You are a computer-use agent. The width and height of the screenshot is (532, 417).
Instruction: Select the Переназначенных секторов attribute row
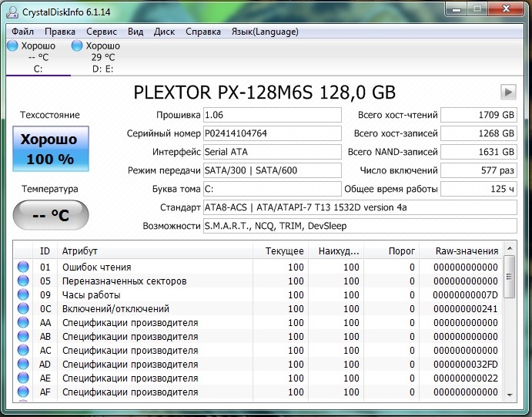(x=258, y=281)
